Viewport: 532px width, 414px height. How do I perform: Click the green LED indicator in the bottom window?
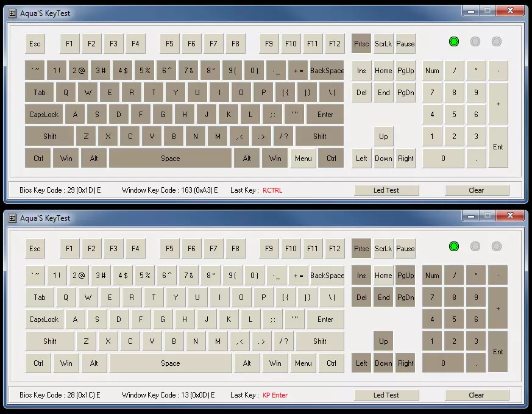453,246
